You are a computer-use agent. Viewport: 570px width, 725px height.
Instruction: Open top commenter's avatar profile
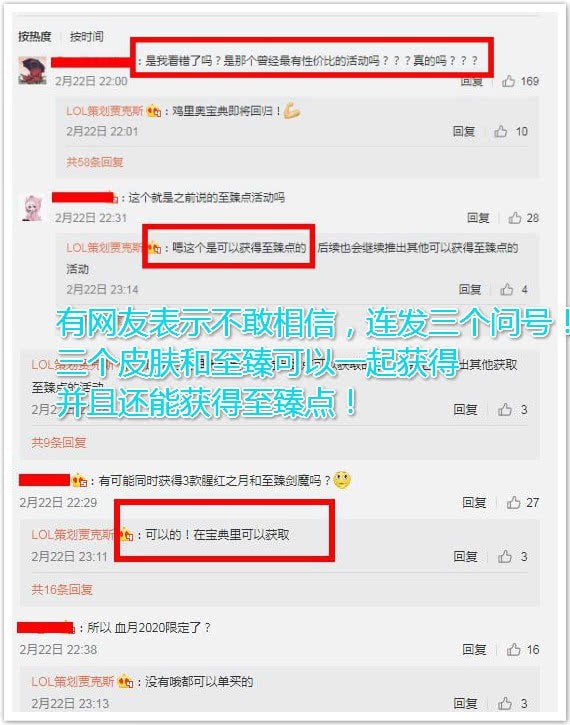click(32, 70)
